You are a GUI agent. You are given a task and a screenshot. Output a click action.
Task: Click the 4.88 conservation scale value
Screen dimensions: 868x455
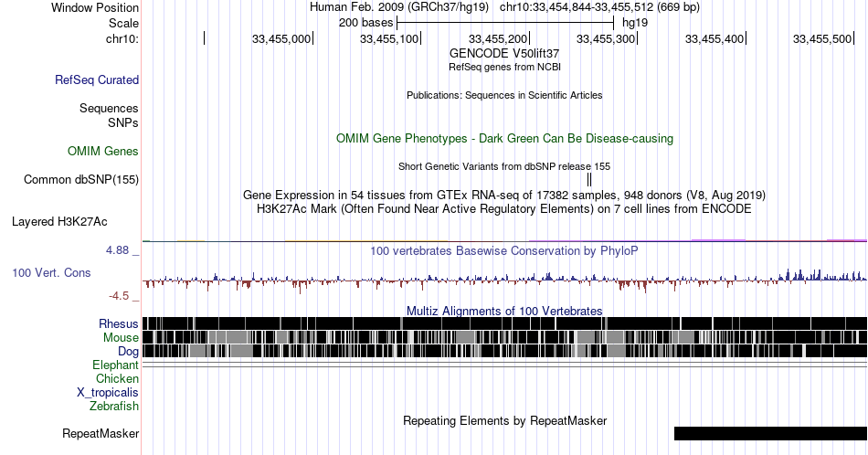coord(117,250)
